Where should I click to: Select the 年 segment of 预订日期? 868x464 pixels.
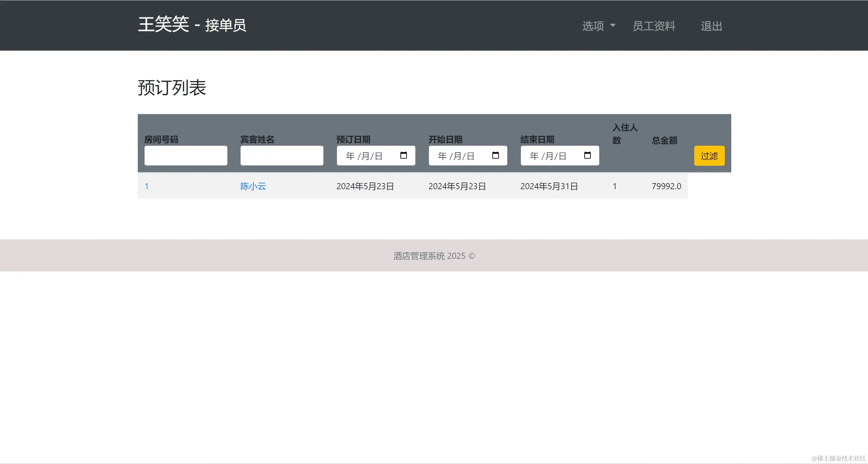click(x=351, y=156)
